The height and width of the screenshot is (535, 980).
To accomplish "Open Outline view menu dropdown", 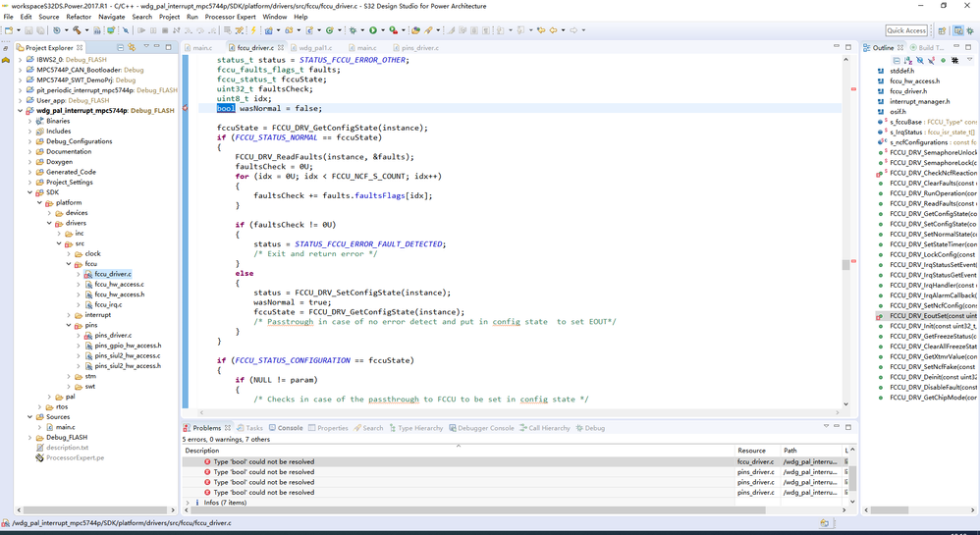I will pyautogui.click(x=970, y=60).
